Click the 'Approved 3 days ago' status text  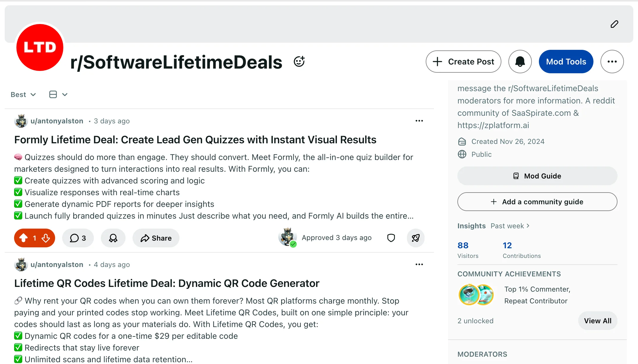(337, 238)
